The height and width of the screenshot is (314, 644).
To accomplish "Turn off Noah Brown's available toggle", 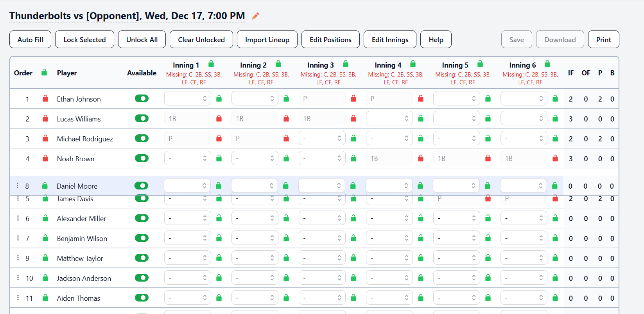I will 142,158.
